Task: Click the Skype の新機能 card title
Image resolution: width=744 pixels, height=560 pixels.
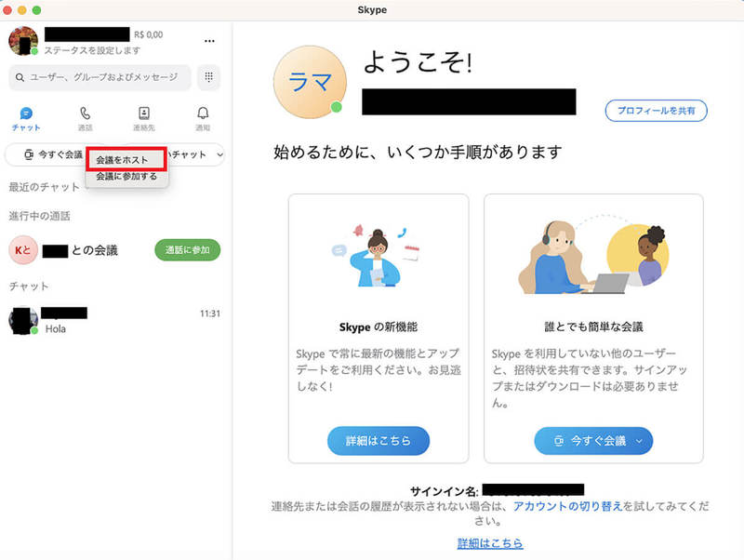Action: (379, 327)
